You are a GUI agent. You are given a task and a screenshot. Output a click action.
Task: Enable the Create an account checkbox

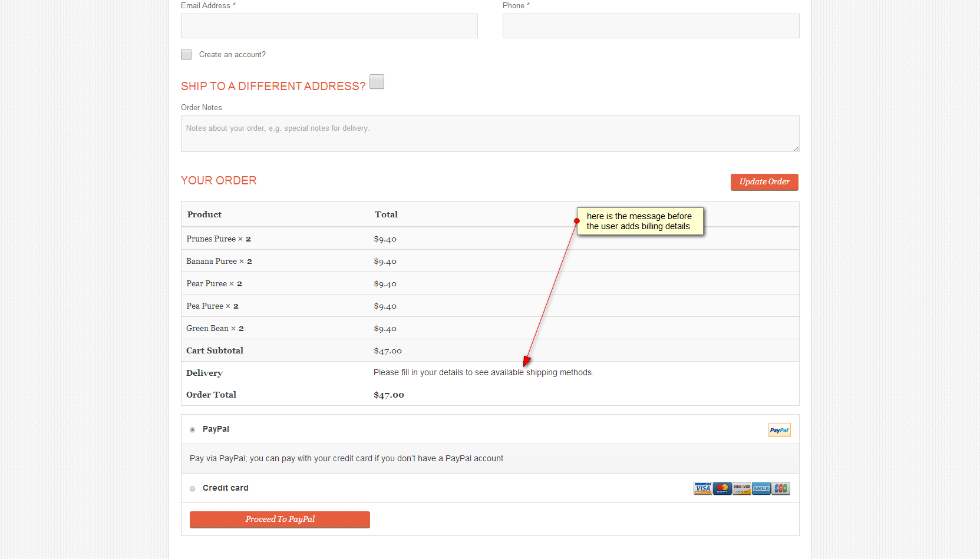(186, 54)
